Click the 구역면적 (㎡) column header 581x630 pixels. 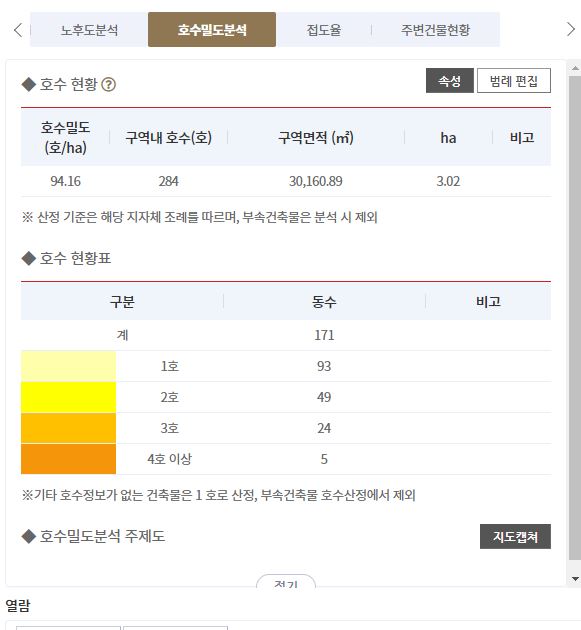316,137
